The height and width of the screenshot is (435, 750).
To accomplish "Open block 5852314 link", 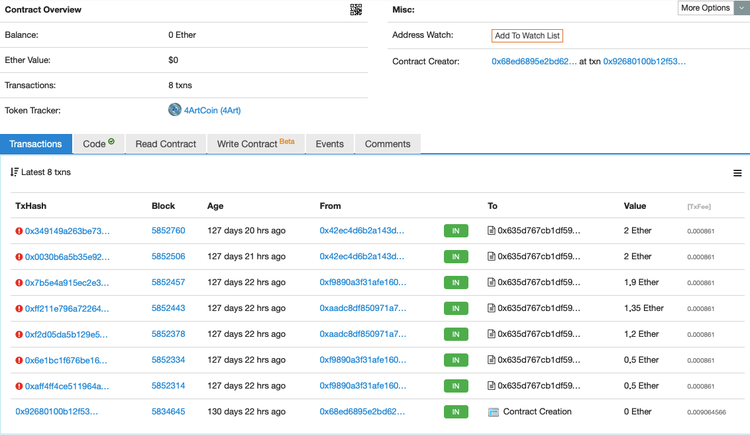I will (168, 386).
